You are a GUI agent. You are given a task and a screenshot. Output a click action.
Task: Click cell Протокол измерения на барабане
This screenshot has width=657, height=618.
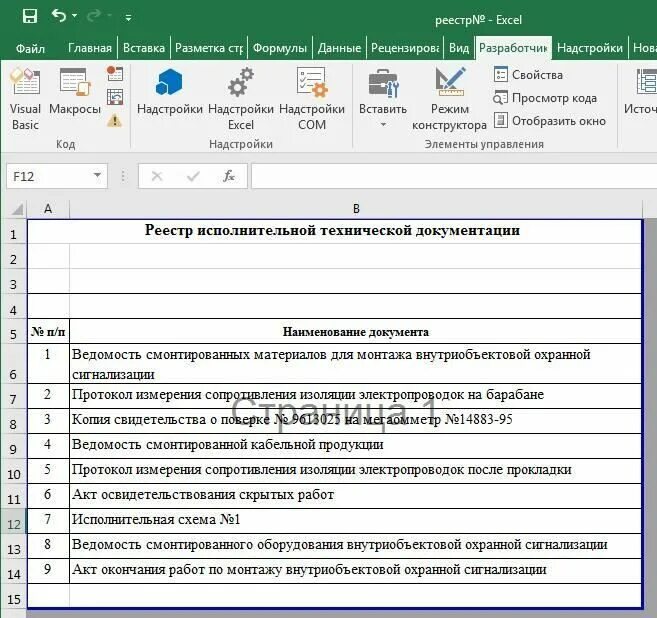[356, 396]
